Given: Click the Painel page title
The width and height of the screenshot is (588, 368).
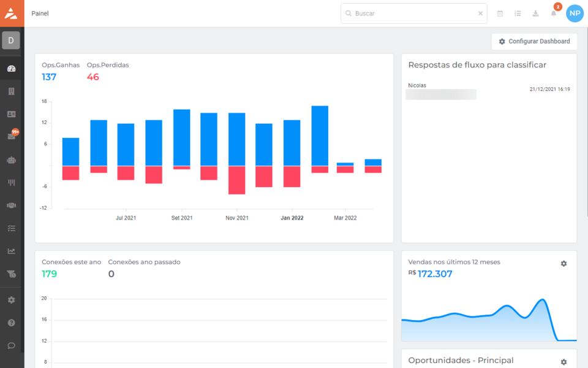Looking at the screenshot, I should coord(40,13).
